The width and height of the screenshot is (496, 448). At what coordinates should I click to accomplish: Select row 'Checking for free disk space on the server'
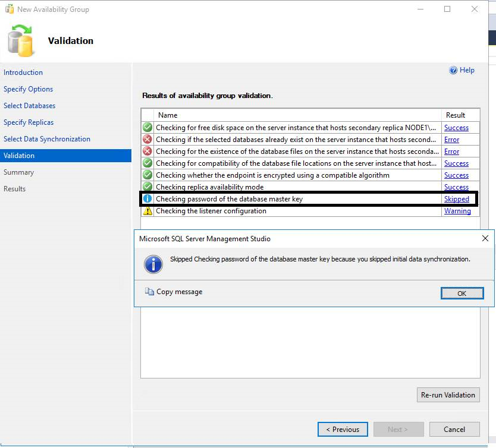[310, 128]
